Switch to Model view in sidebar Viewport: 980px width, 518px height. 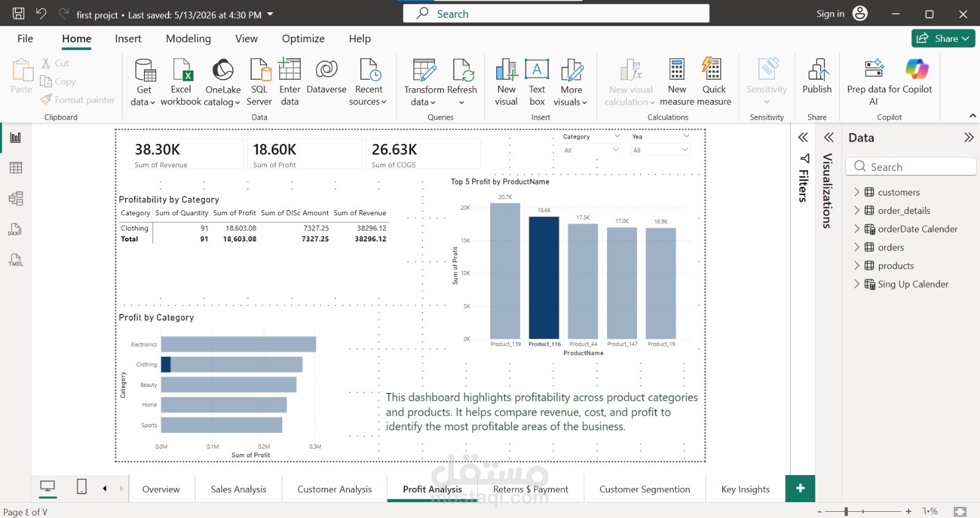pyautogui.click(x=16, y=199)
